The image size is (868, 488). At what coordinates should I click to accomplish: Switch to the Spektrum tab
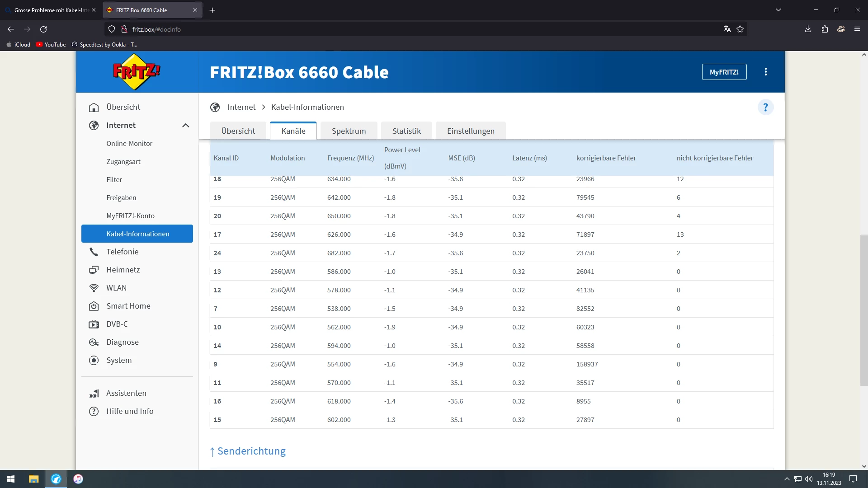click(x=349, y=131)
